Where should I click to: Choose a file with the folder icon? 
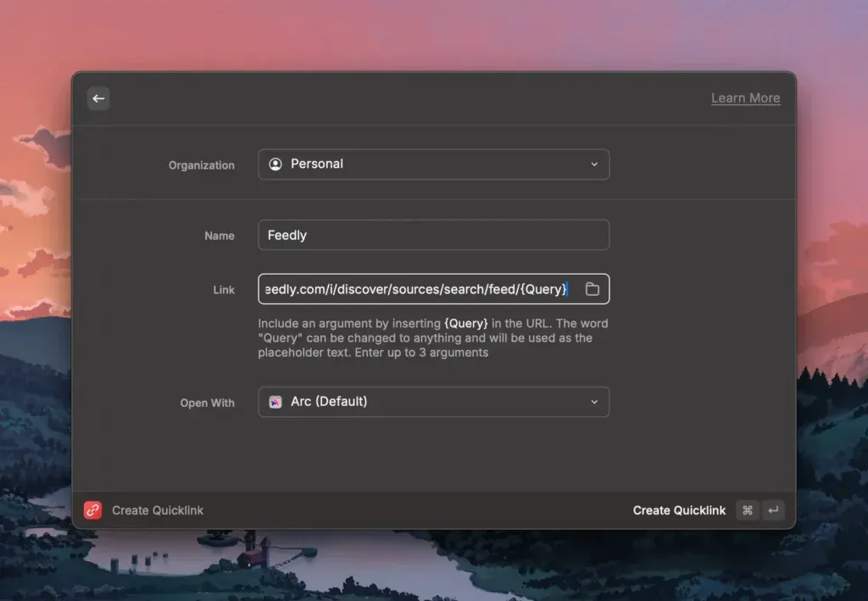coord(593,289)
